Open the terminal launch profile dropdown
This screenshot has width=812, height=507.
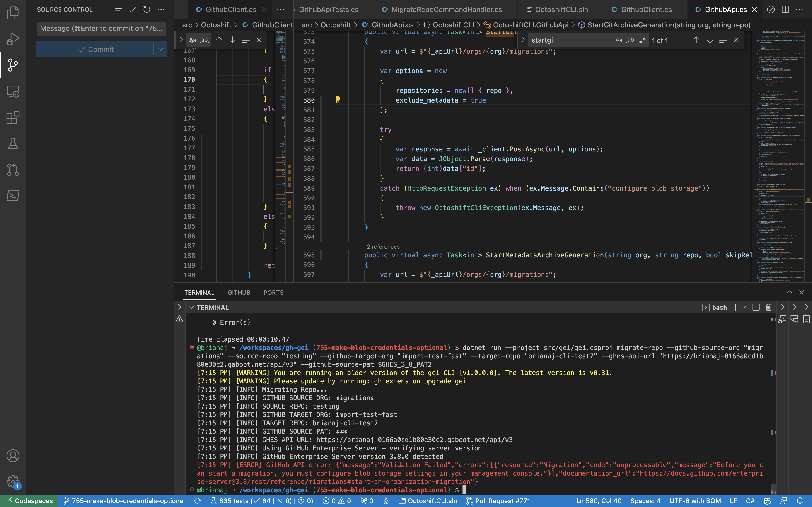[x=744, y=307]
